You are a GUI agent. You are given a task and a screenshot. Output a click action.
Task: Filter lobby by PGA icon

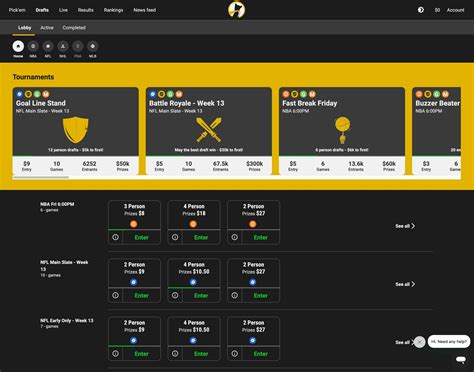[x=78, y=46]
